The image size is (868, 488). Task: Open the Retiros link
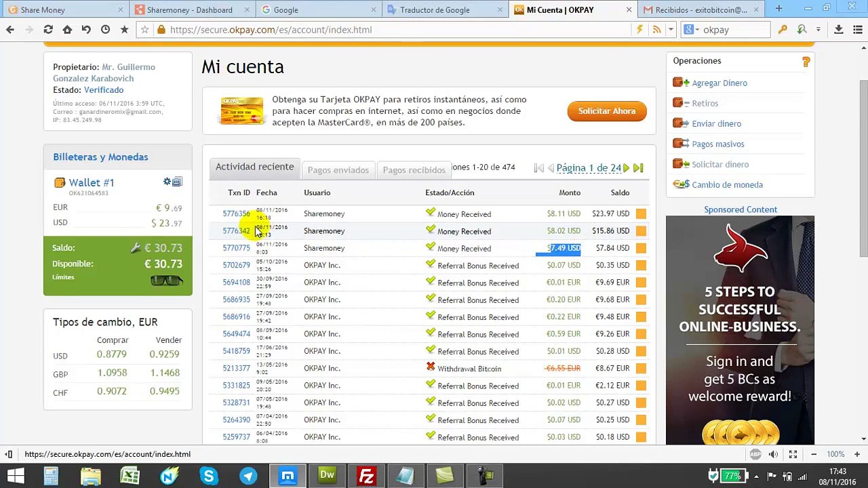[x=705, y=104]
